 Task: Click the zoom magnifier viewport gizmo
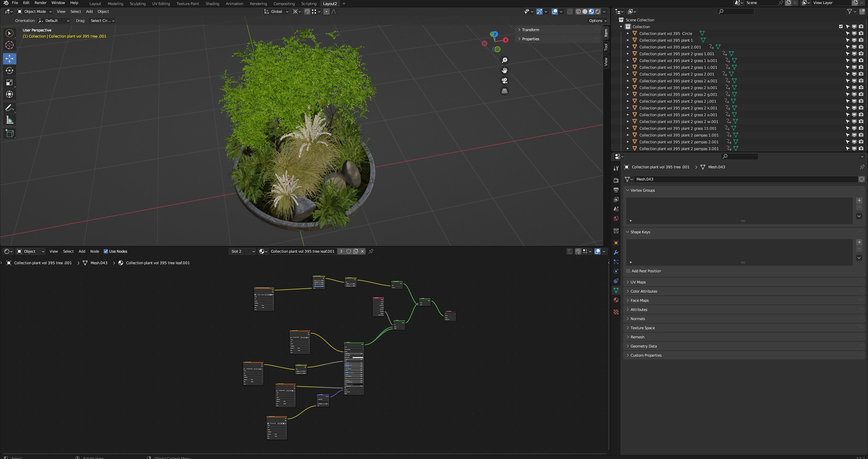point(504,60)
